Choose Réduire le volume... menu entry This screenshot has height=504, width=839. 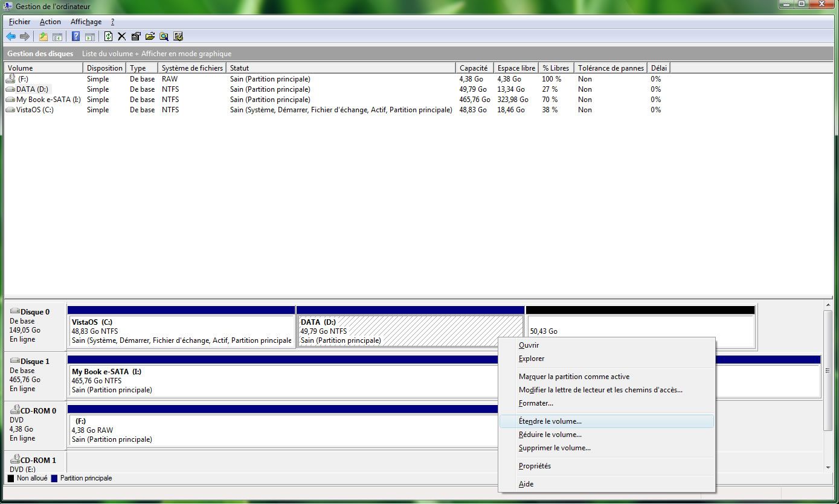pyautogui.click(x=606, y=435)
